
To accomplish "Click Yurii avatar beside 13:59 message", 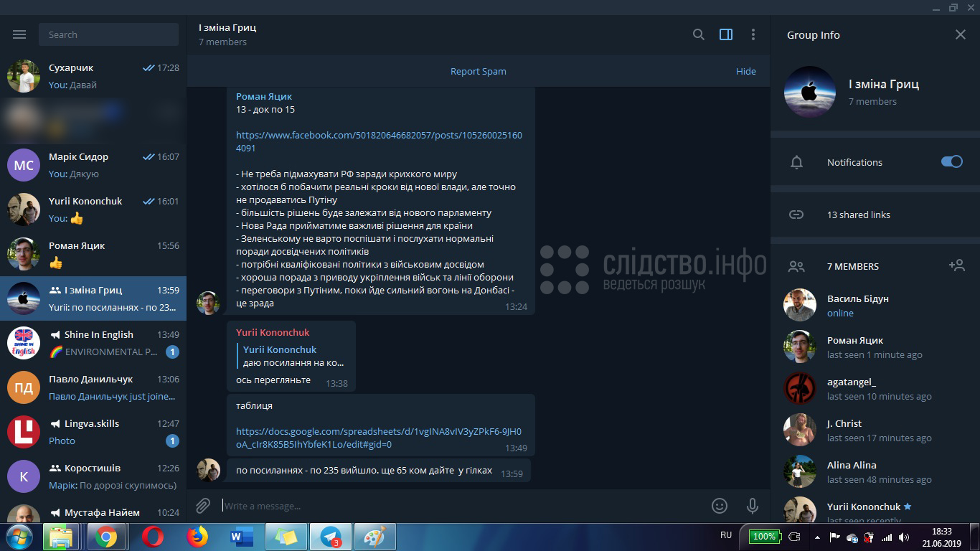I will click(208, 470).
